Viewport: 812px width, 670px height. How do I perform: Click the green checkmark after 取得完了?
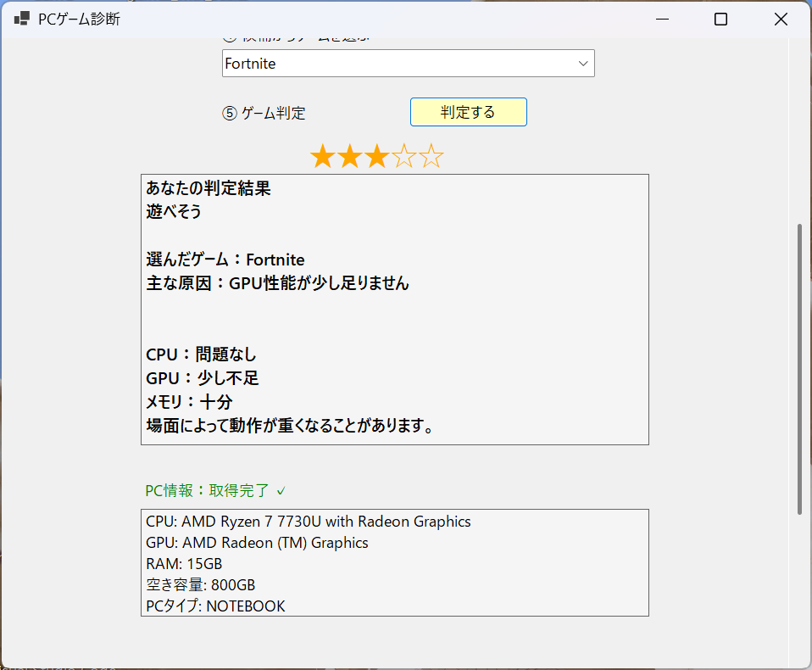[281, 491]
